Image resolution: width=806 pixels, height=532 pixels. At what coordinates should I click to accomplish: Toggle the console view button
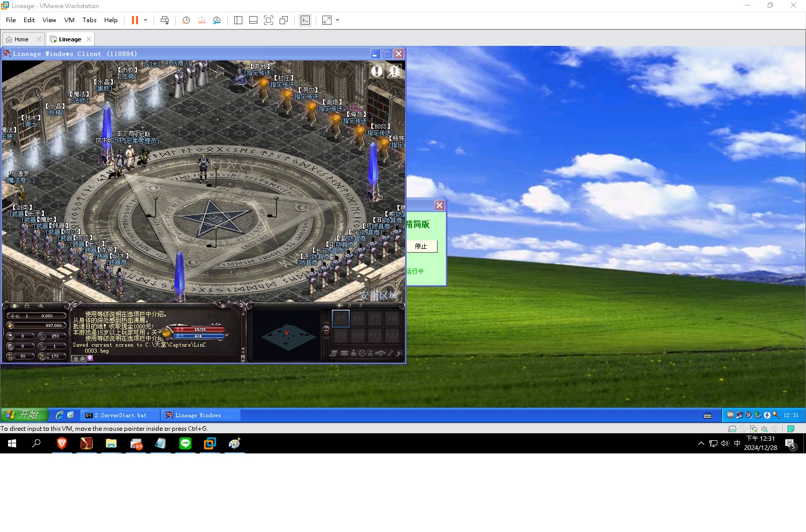click(305, 20)
